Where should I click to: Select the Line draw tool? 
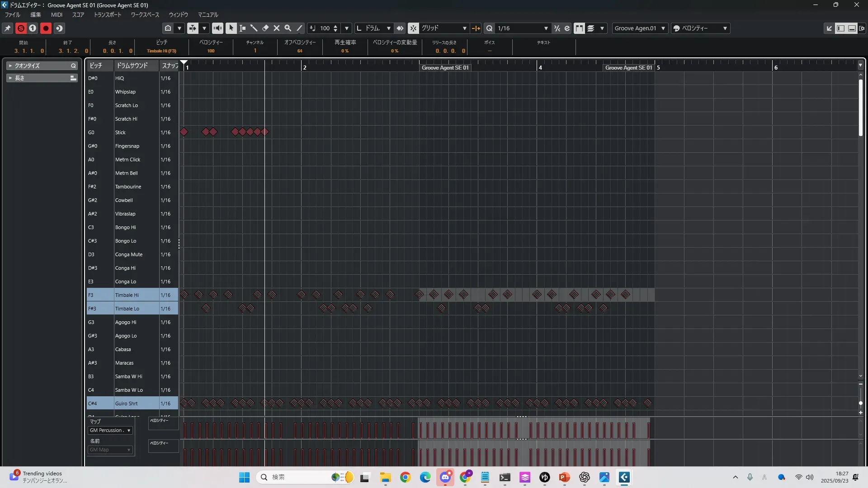299,28
